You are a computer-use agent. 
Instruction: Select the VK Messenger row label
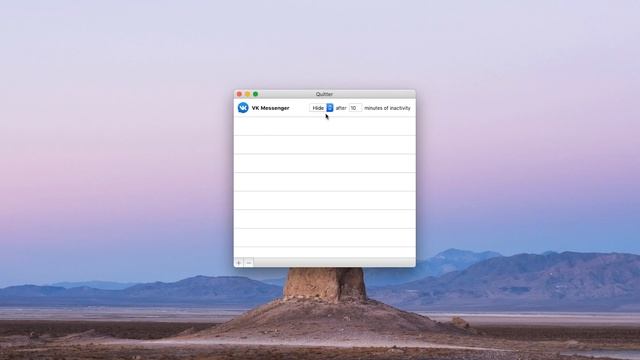point(270,108)
